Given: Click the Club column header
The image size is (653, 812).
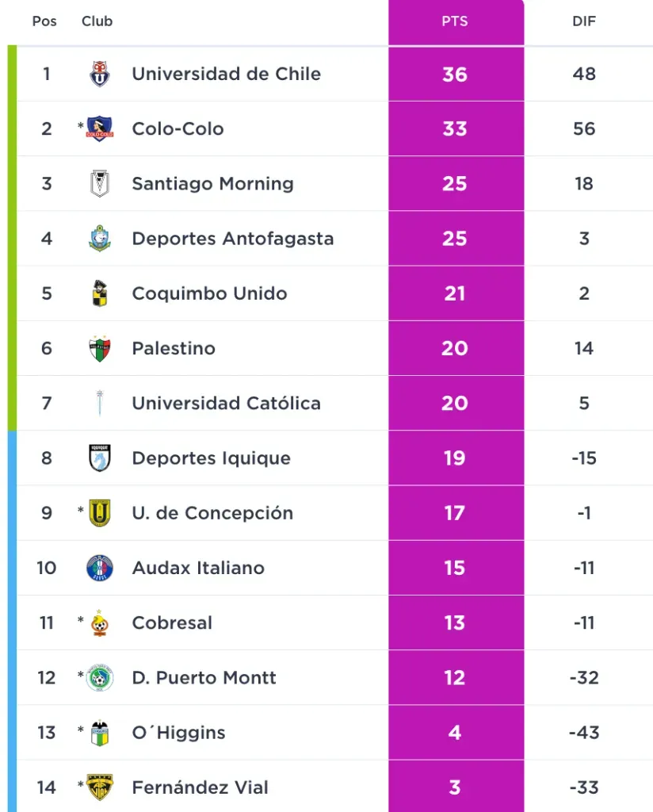Looking at the screenshot, I should (x=97, y=21).
